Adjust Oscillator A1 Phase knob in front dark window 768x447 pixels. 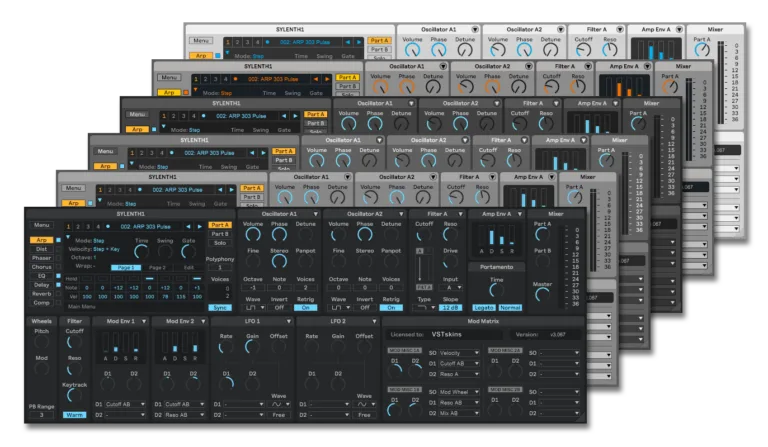coord(279,235)
